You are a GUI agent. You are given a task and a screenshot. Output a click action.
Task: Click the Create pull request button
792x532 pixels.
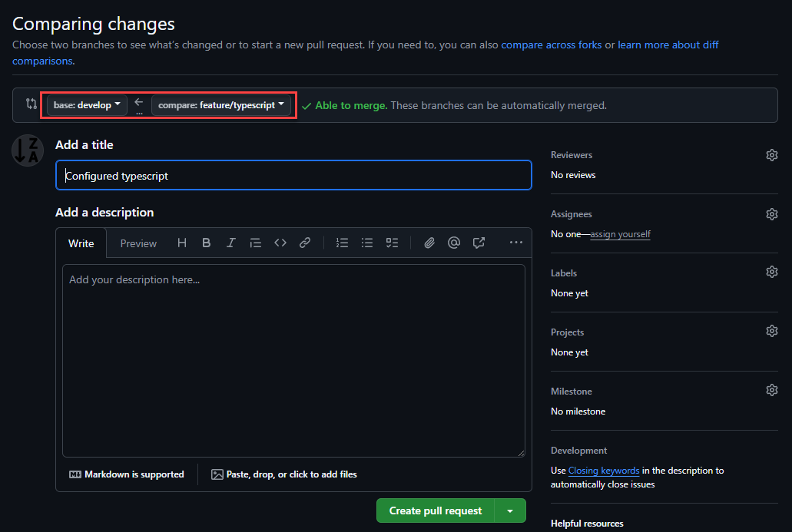coord(436,510)
